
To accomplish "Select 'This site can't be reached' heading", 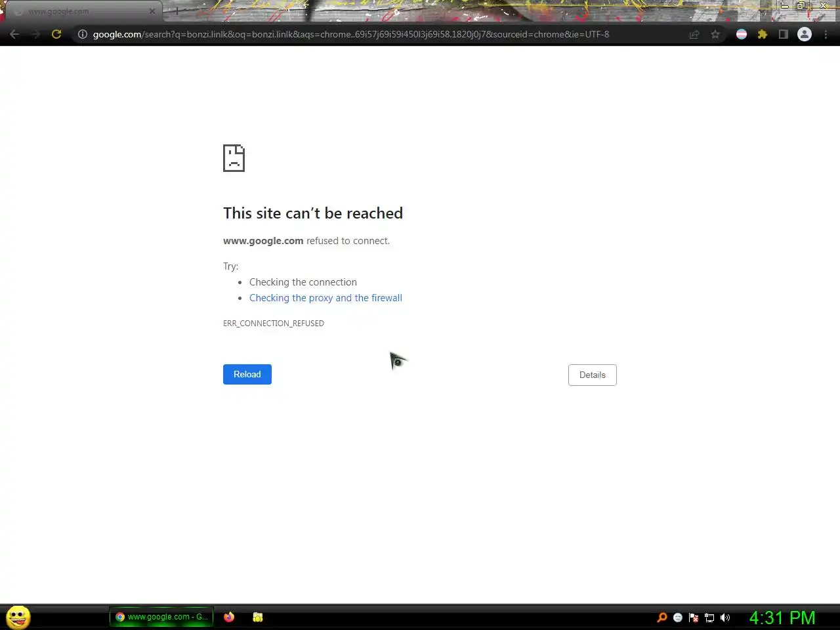I will pos(313,213).
